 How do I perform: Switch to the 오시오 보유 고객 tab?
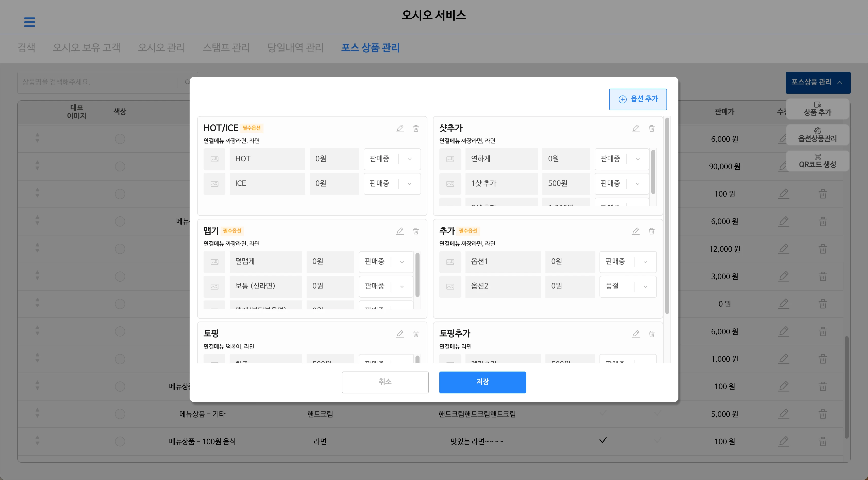point(86,47)
